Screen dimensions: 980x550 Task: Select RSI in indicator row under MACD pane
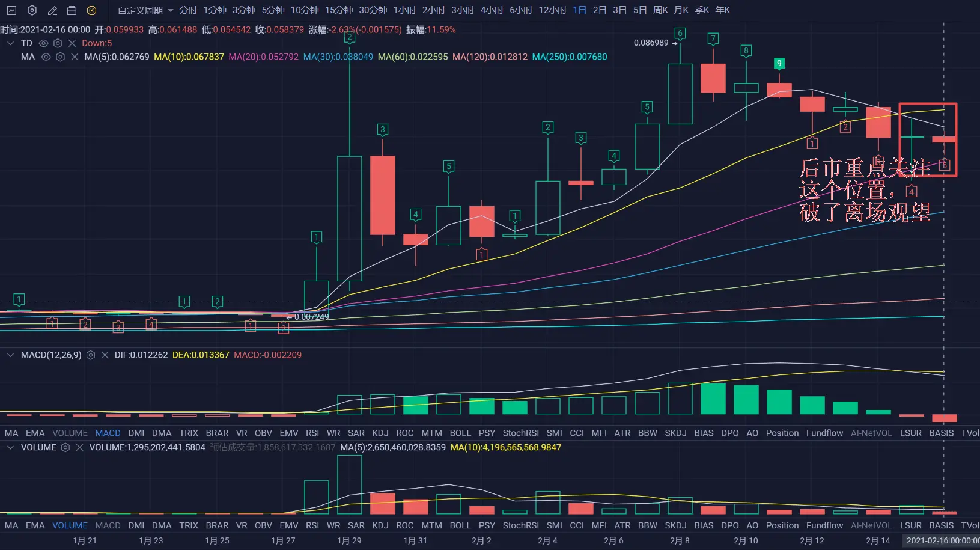(312, 433)
